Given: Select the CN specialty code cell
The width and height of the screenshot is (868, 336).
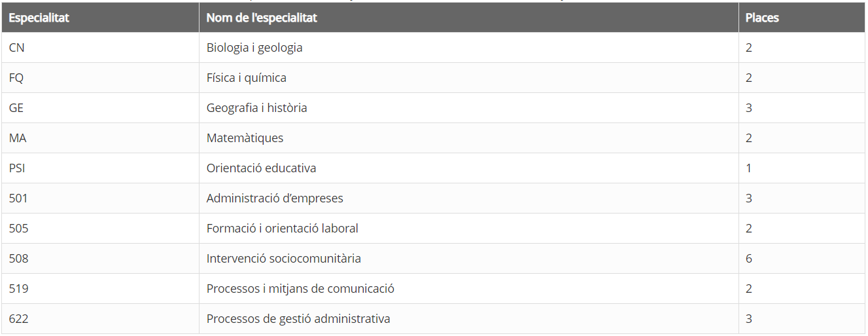Looking at the screenshot, I should [x=100, y=48].
